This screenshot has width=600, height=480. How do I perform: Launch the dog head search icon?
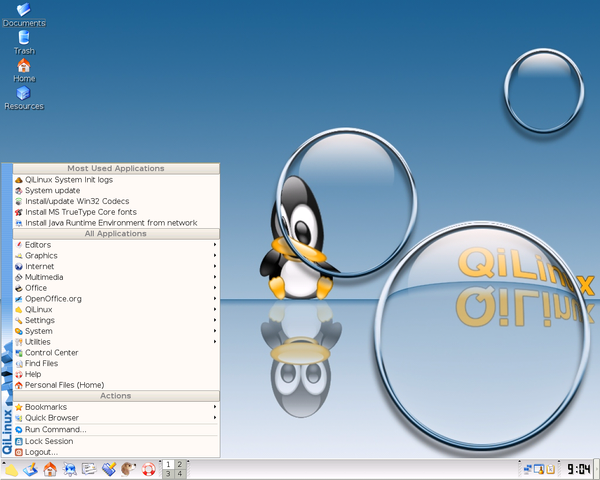point(128,469)
